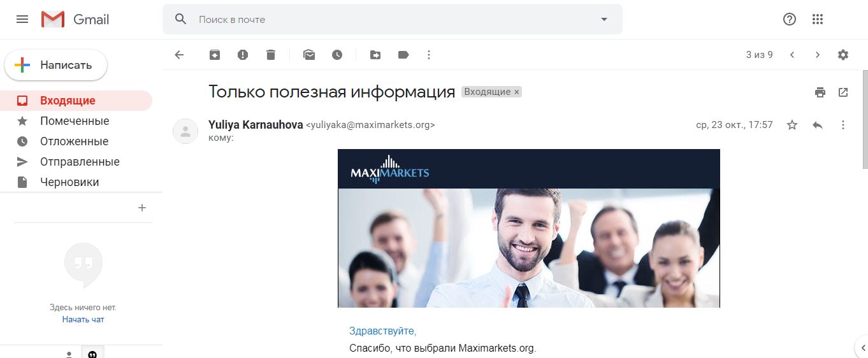Delete the email using the trash icon
Image resolution: width=868 pixels, height=358 pixels.
(x=271, y=55)
